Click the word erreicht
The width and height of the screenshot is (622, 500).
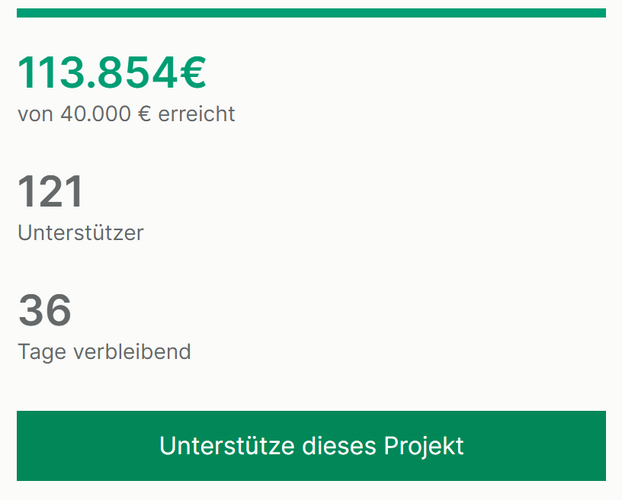pyautogui.click(x=197, y=114)
